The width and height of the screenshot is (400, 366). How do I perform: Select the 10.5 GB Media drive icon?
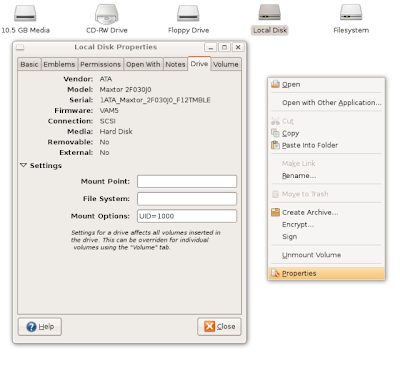pos(25,13)
